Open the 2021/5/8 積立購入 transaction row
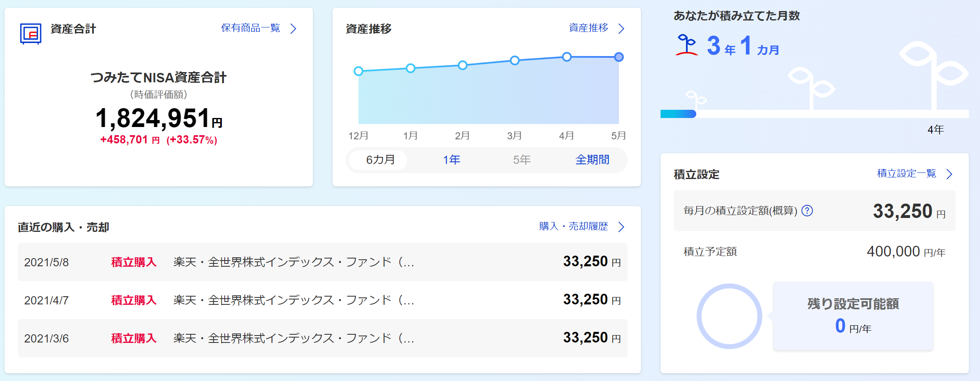This screenshot has width=980, height=381. (322, 262)
